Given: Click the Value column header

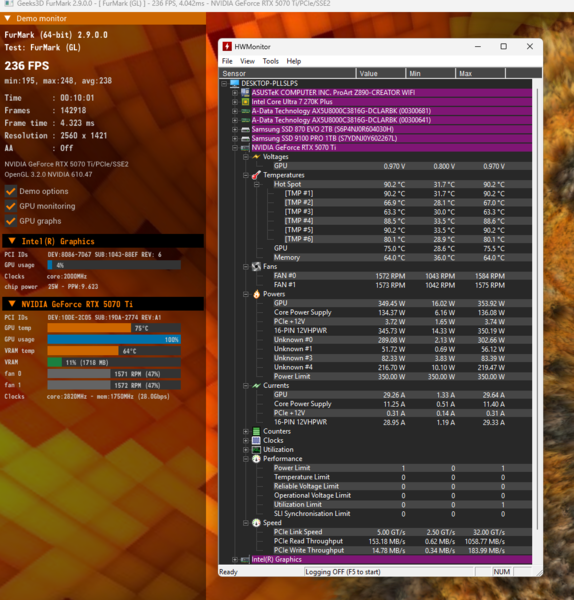Looking at the screenshot, I should [x=381, y=73].
